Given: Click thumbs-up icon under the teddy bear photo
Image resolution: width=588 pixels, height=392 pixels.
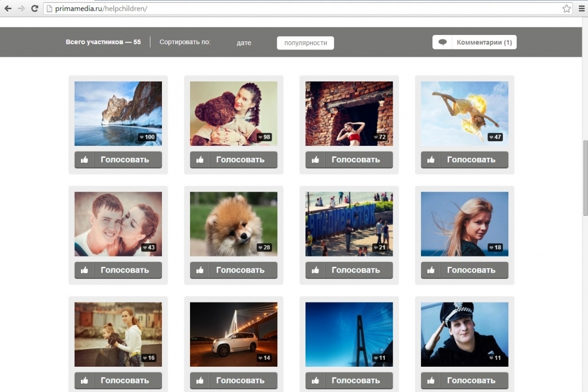Looking at the screenshot, I should pyautogui.click(x=200, y=160).
